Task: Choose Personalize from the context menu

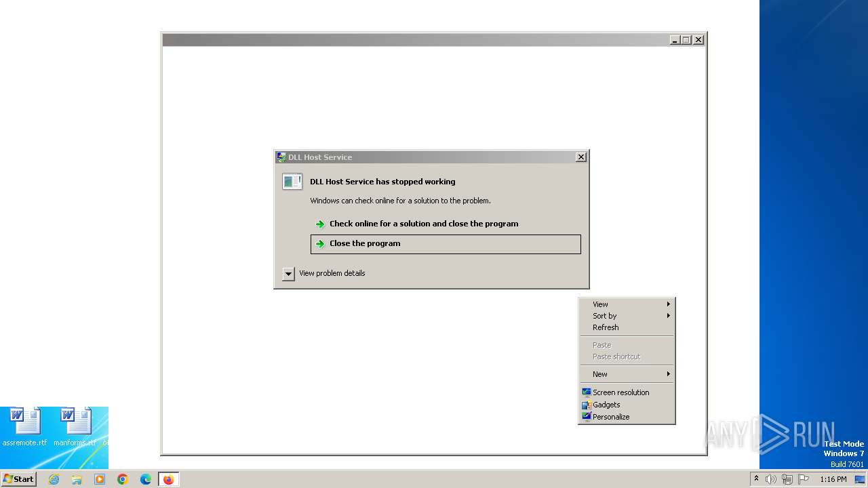Action: (x=627, y=417)
